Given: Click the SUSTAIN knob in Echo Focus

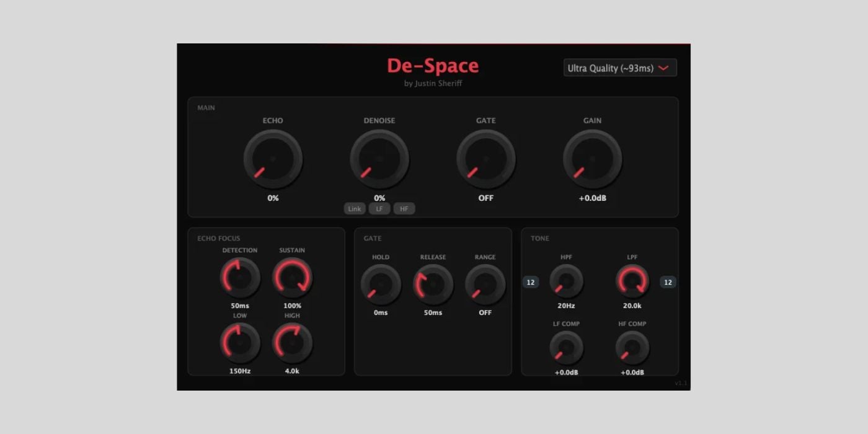Looking at the screenshot, I should tap(292, 278).
